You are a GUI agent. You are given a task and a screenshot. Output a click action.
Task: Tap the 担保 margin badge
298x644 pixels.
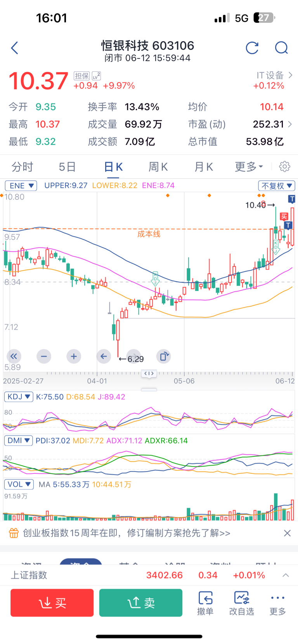point(82,76)
